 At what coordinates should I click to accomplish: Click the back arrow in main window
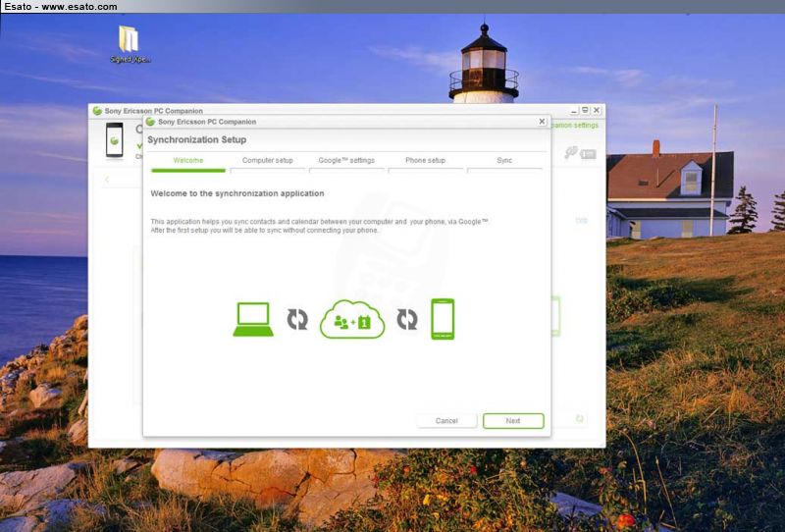tap(107, 180)
